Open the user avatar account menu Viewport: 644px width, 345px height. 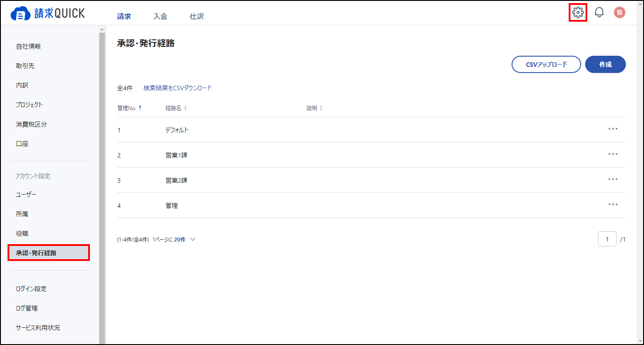click(x=620, y=12)
